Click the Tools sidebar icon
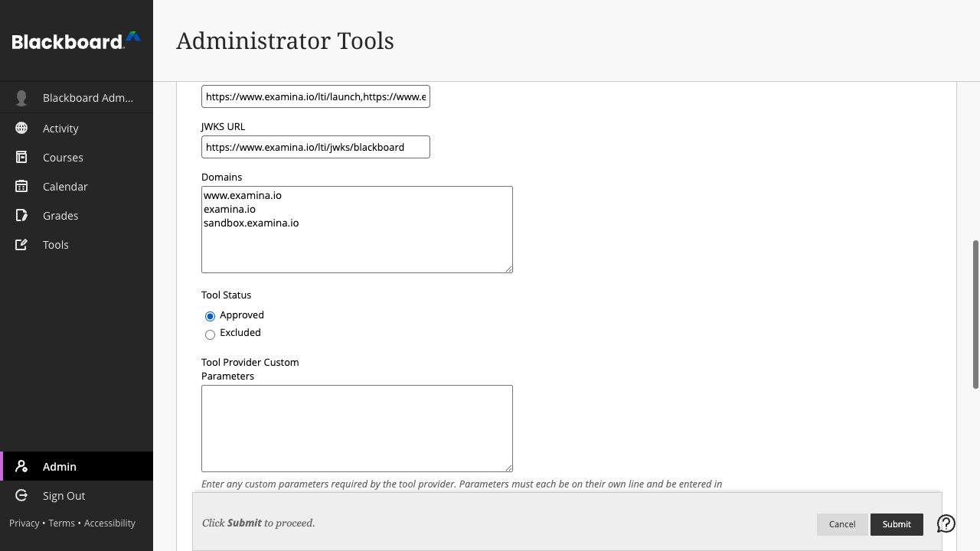 click(21, 244)
